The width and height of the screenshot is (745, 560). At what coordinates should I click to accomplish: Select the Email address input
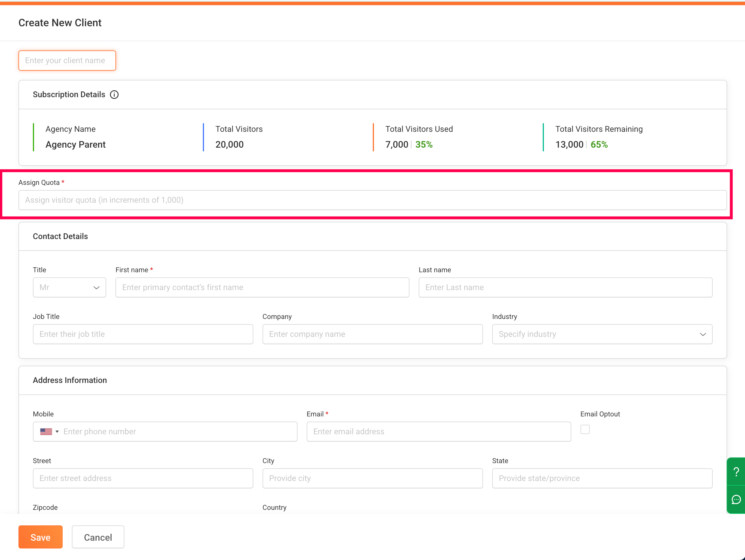(439, 432)
